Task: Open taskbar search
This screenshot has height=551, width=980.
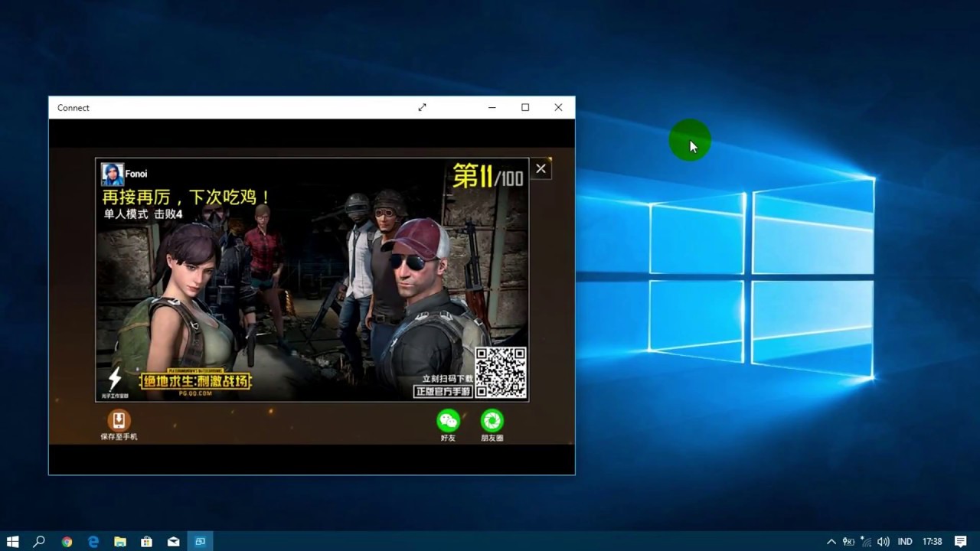Action: tap(39, 541)
